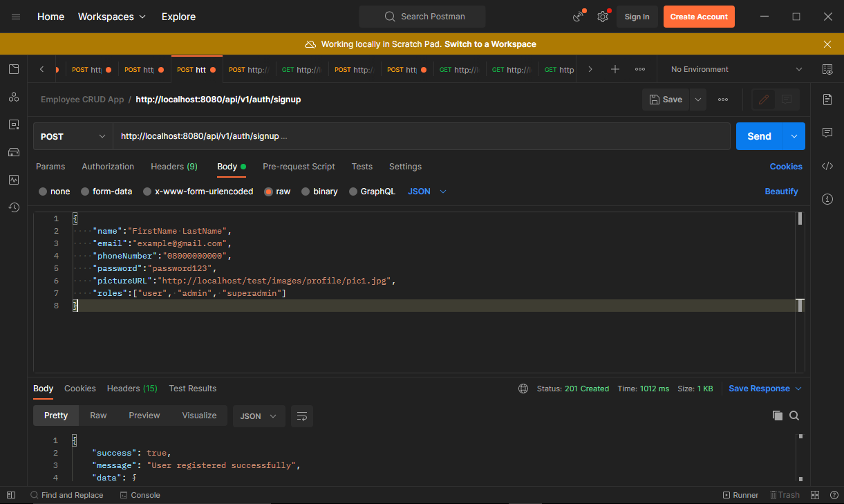Viewport: 844px width, 504px height.
Task: Open the Monitors sidebar panel
Action: point(14,180)
